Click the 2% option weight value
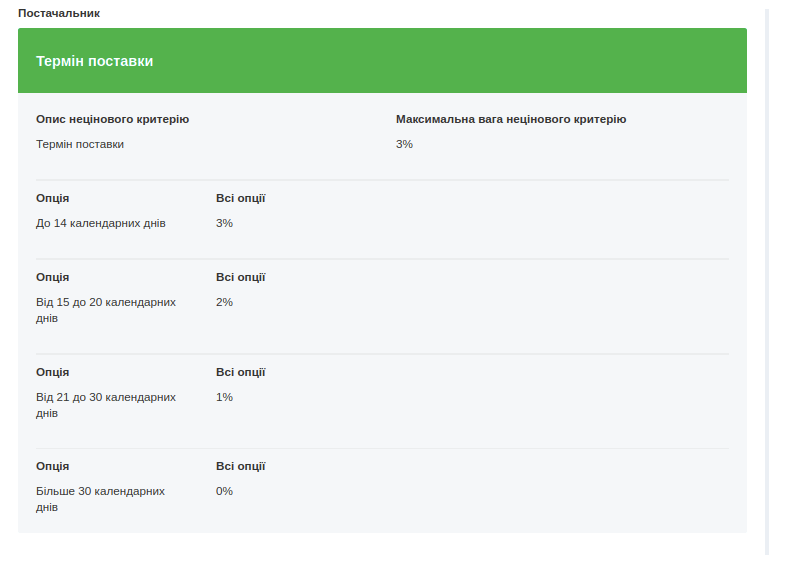Screen dimensions: 785x571 (224, 302)
